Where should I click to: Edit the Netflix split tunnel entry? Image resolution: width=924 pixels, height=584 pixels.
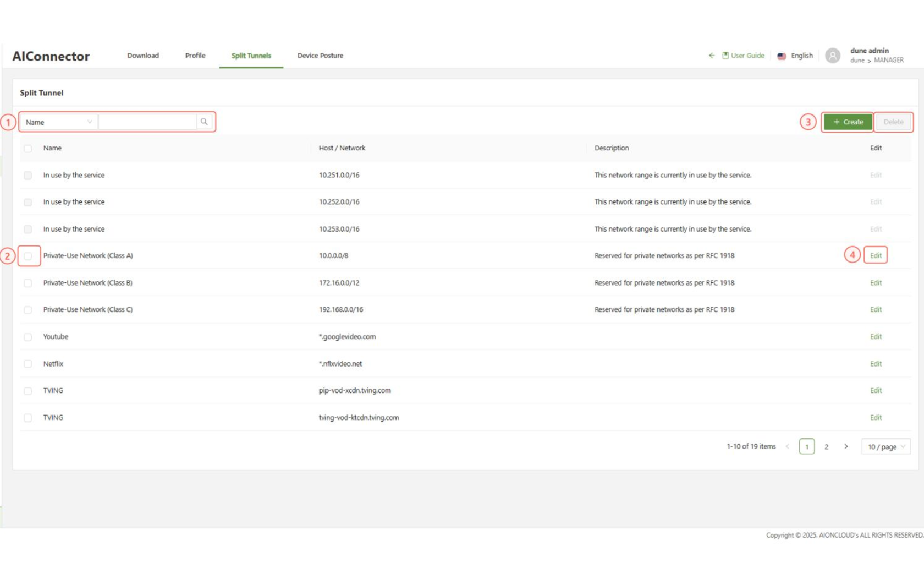[x=876, y=364]
